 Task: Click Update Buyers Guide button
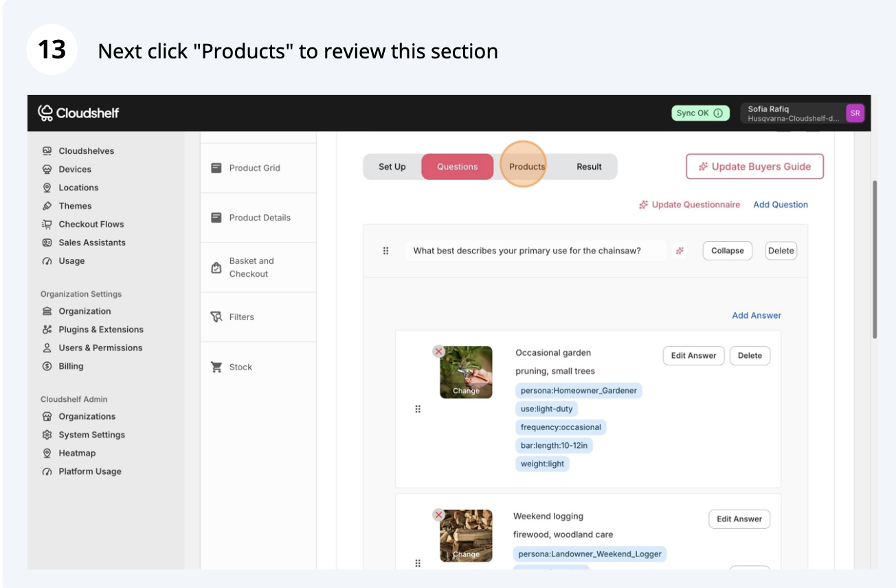754,166
